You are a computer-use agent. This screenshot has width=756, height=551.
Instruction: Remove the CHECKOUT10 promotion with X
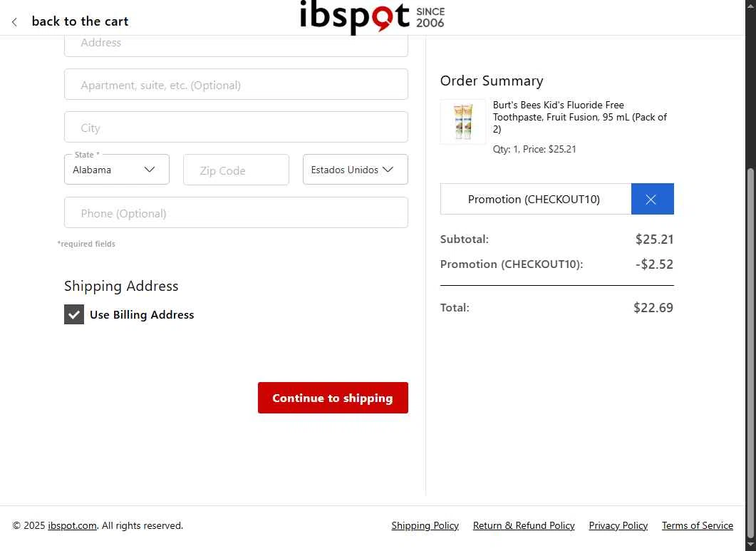coord(653,199)
